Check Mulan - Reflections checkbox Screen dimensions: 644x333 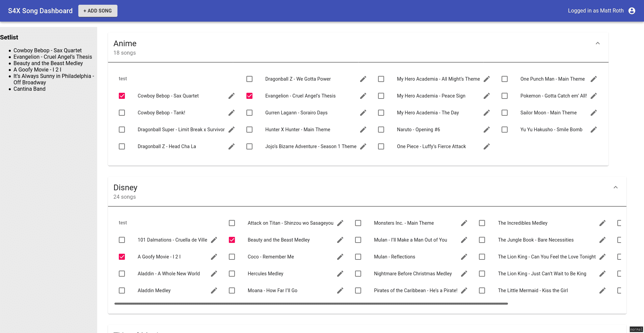(x=358, y=257)
